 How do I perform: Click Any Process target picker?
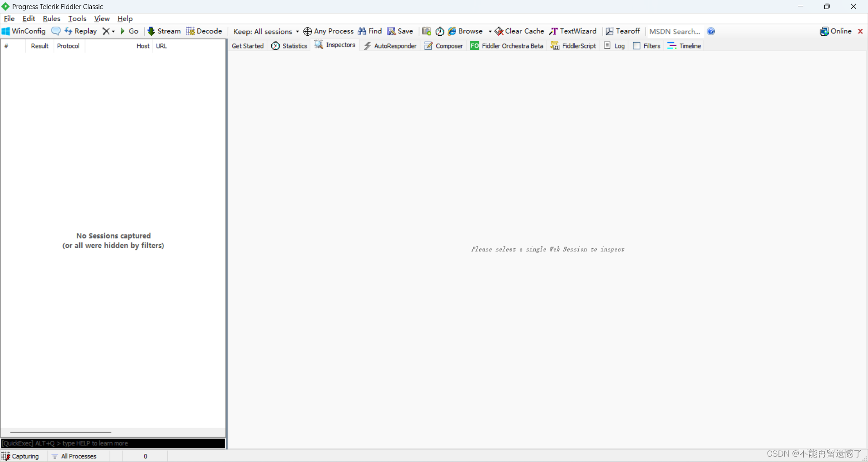tap(329, 31)
